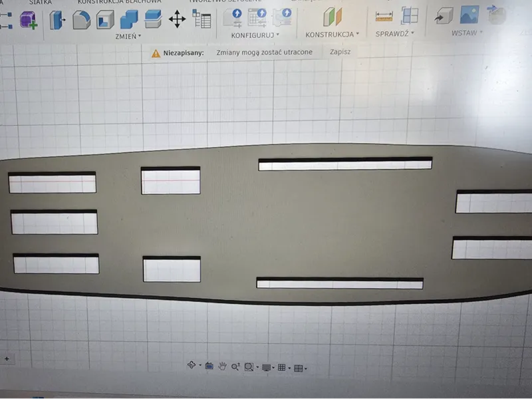This screenshot has height=399, width=532.
Task: Select the Offset Plane construction icon
Action: [x=332, y=16]
